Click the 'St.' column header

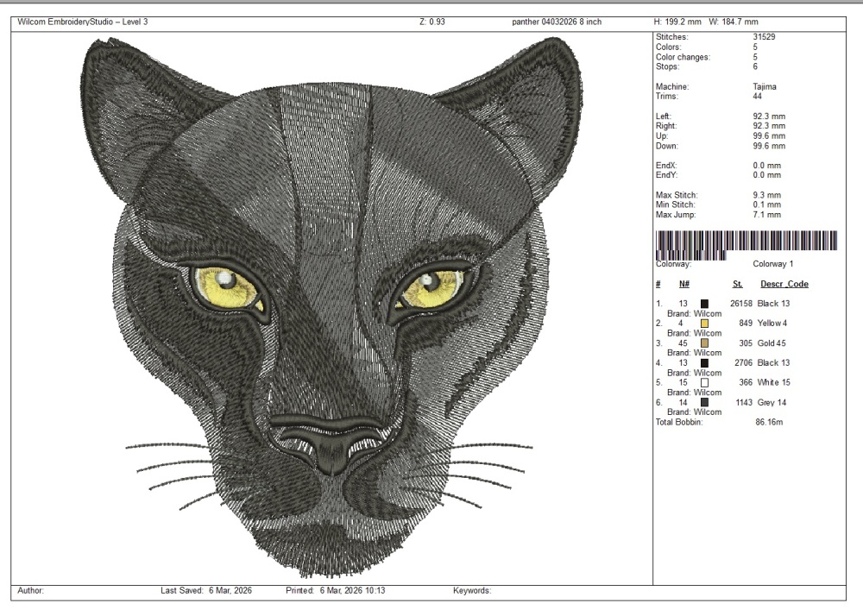pyautogui.click(x=738, y=284)
